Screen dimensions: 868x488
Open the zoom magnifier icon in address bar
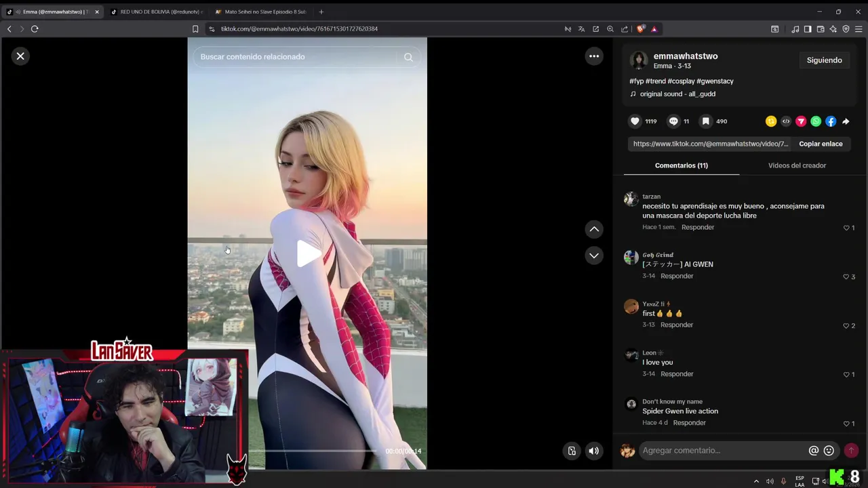tap(610, 29)
